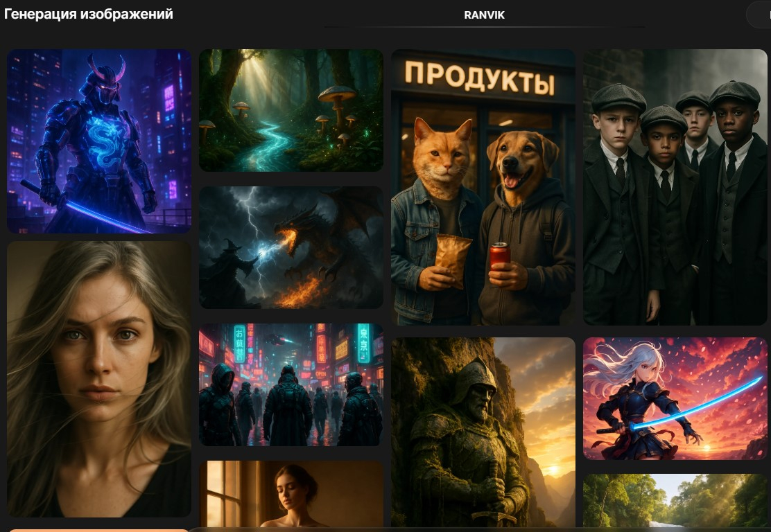Open the glowing mushroom forest image
Viewport: 771px width, 532px height.
[x=291, y=110]
